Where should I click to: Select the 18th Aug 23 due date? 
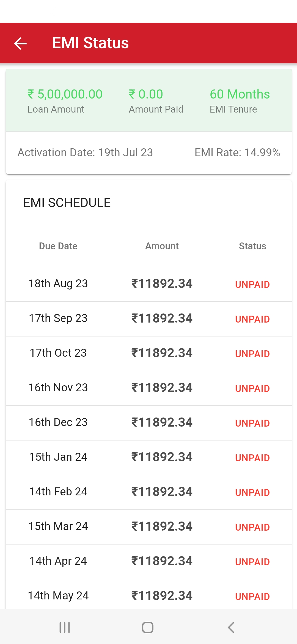58,284
